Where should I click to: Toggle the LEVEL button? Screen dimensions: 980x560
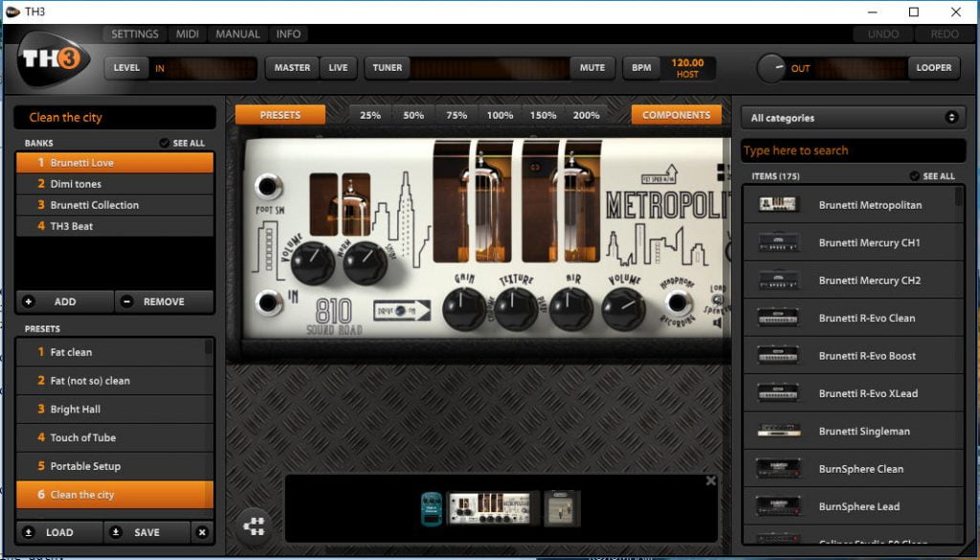coord(126,68)
